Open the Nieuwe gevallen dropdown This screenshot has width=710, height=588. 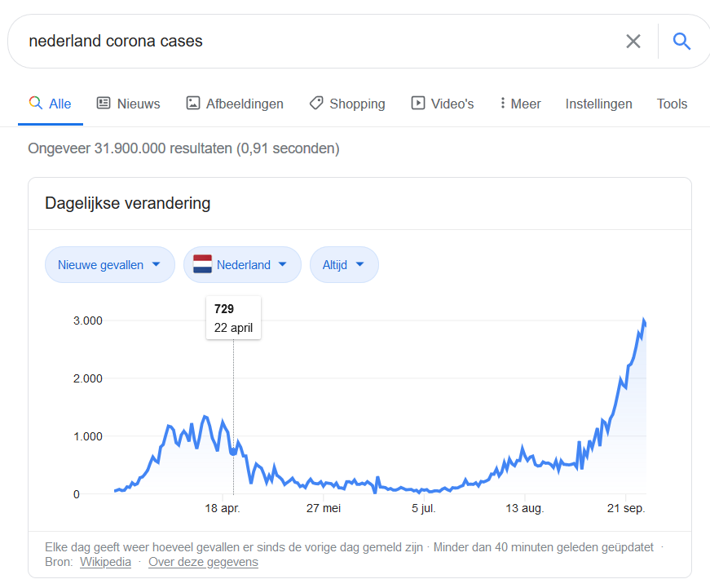(110, 264)
